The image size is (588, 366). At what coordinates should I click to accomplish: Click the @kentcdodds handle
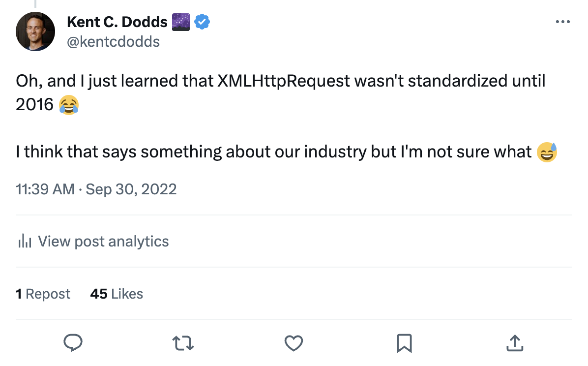coord(113,42)
